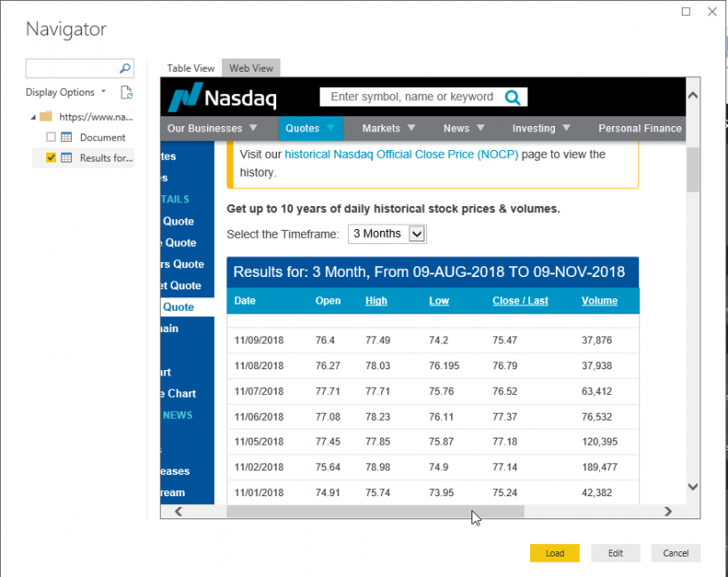Open the Select the Timeframe 3 Months dropdown

[387, 233]
